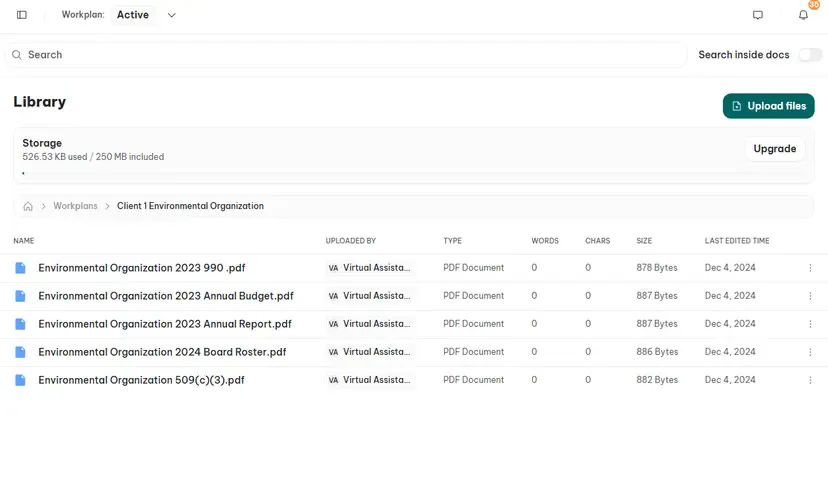The height and width of the screenshot is (484, 828).
Task: Click Client 1 Environmental Organization breadcrumb
Action: (x=190, y=206)
